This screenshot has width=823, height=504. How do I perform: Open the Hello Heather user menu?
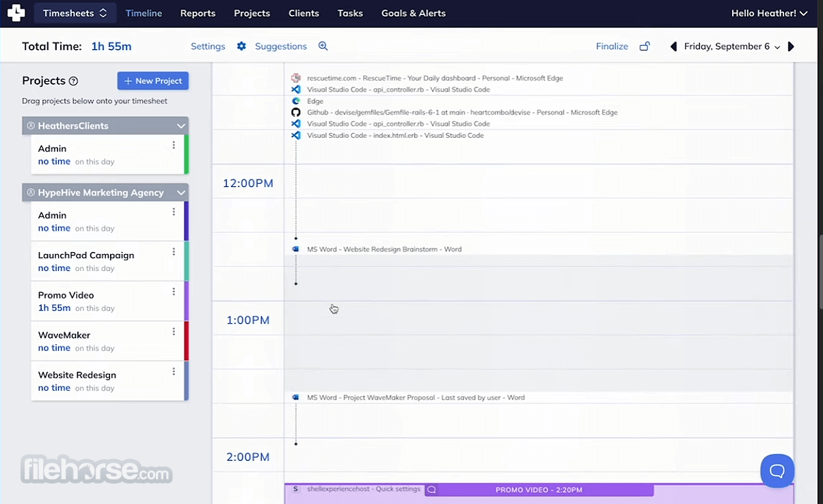point(770,13)
